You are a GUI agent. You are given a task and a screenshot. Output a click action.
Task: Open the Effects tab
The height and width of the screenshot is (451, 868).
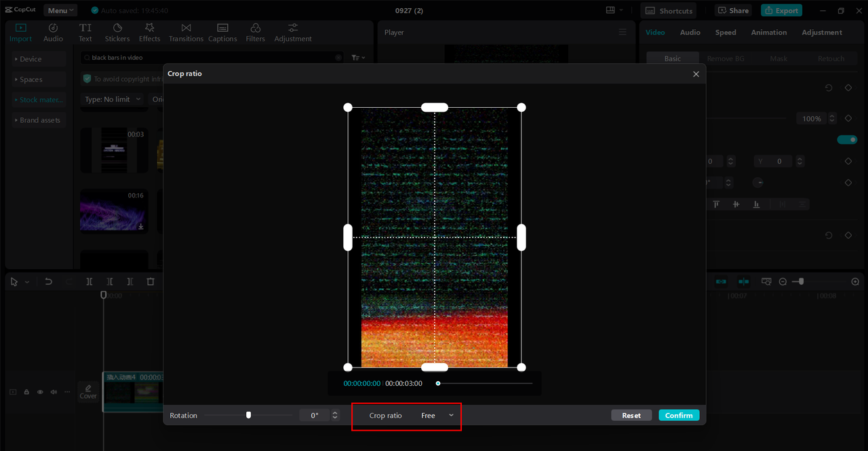point(149,33)
